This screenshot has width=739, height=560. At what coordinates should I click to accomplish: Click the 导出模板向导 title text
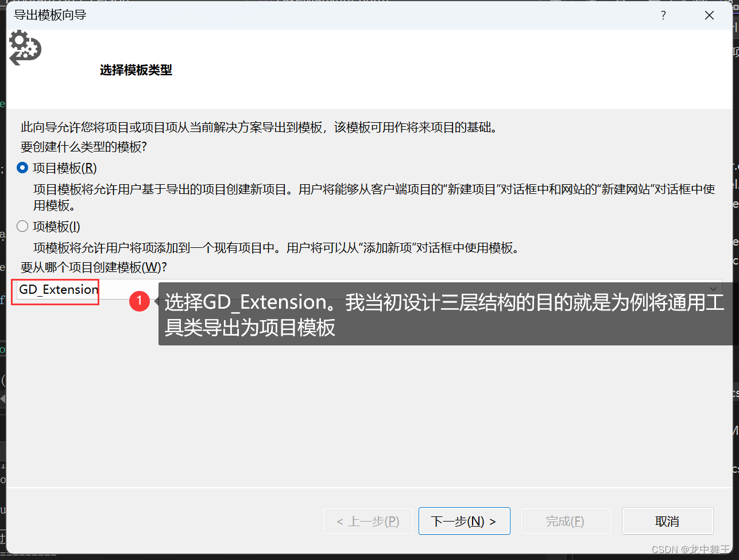(x=51, y=15)
